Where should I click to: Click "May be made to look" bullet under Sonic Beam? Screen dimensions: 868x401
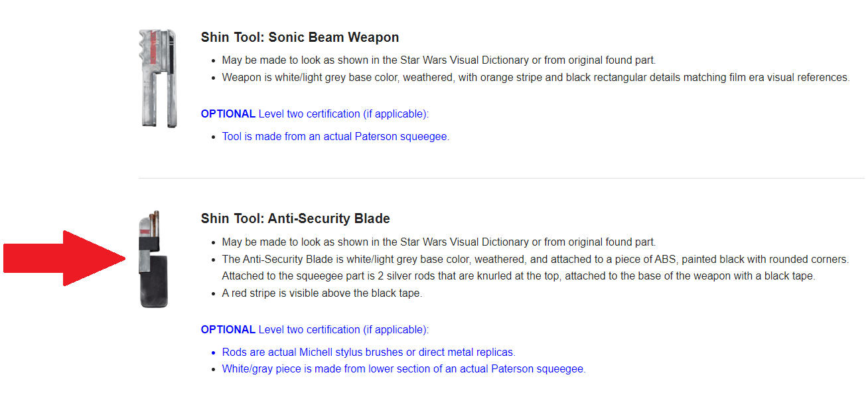pos(439,60)
